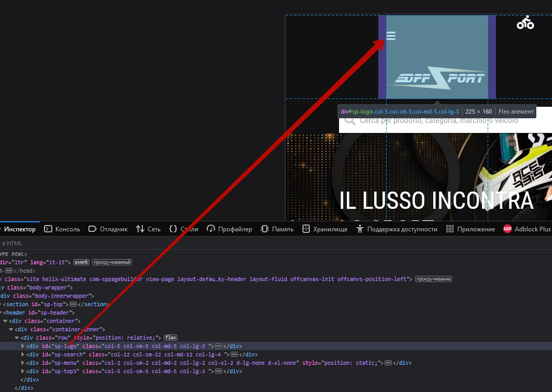Open the Консоль (Console) tab
Screen dimensions: 552x392
62,229
